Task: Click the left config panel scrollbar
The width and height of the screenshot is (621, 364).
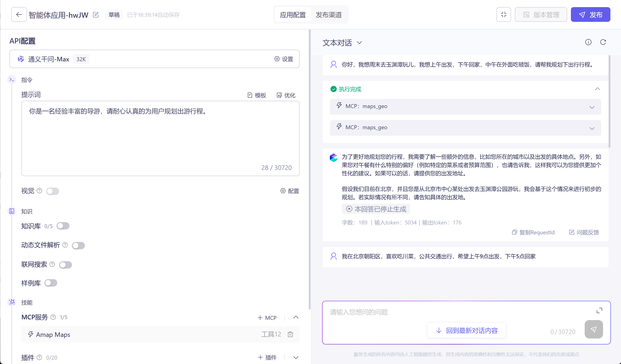Action: pos(309,169)
